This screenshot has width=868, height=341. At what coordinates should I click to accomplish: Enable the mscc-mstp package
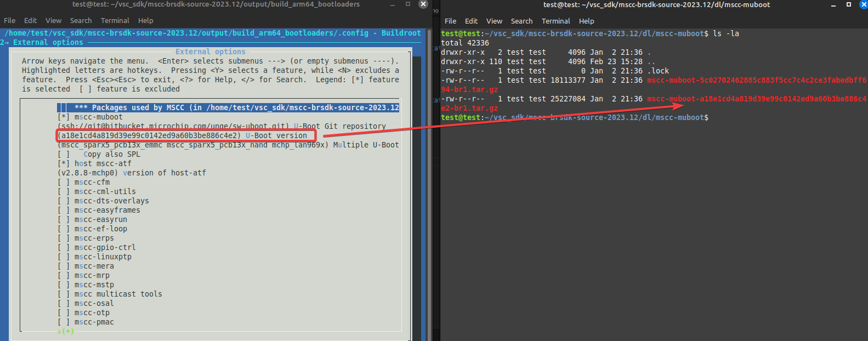click(64, 285)
